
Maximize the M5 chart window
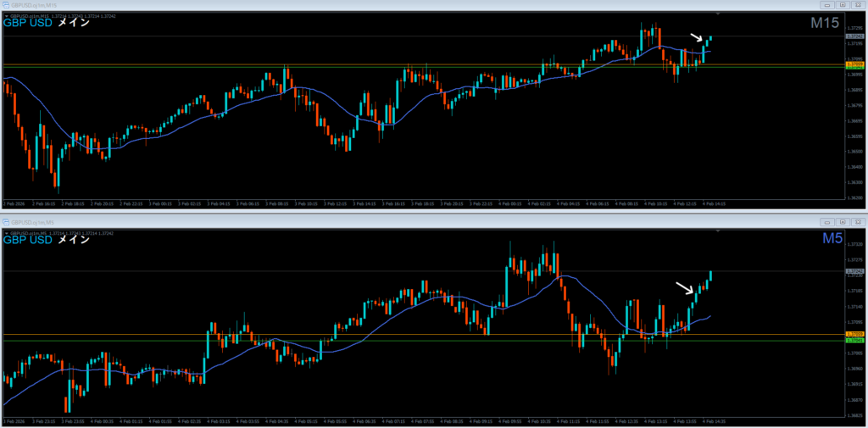[x=844, y=220]
